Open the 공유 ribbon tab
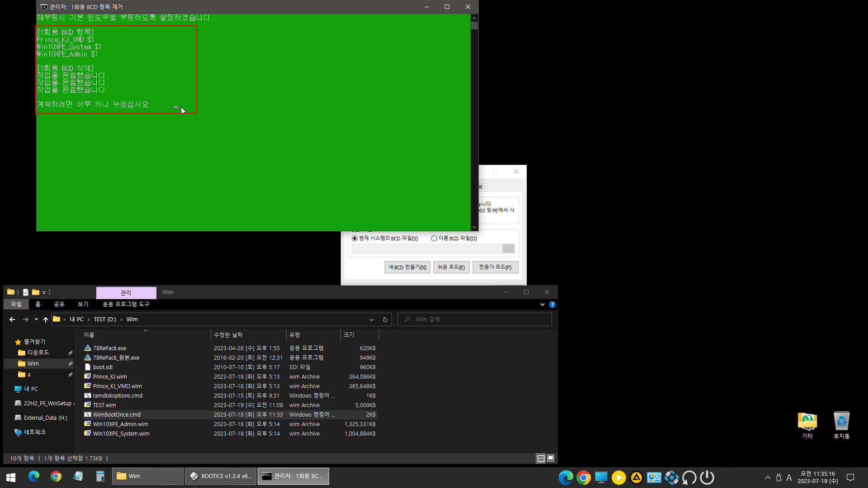 [x=59, y=305]
